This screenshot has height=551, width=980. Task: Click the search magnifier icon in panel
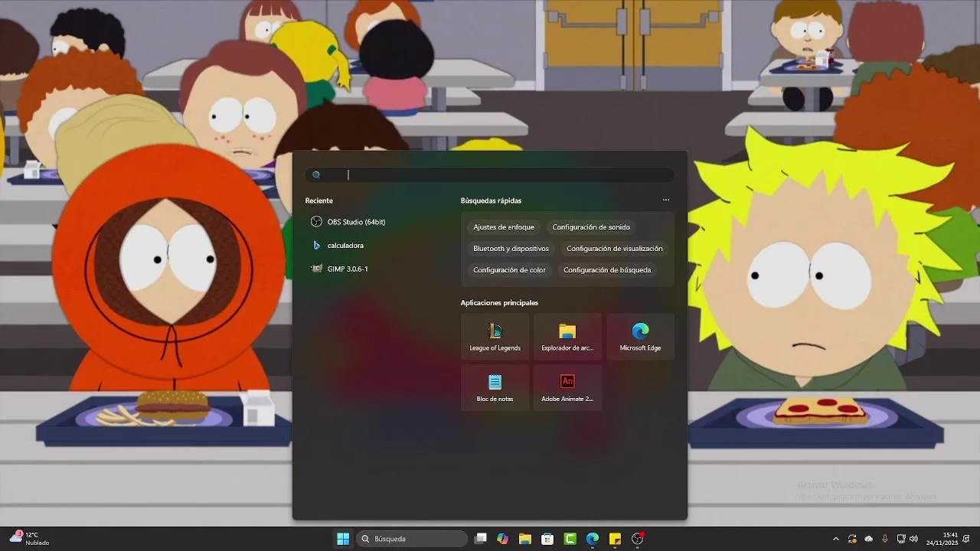(316, 175)
